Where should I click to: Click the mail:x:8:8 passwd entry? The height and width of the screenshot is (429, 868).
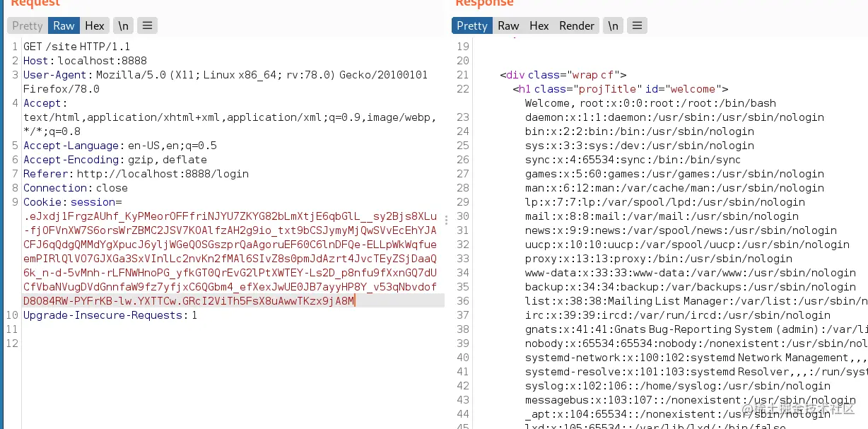point(662,216)
